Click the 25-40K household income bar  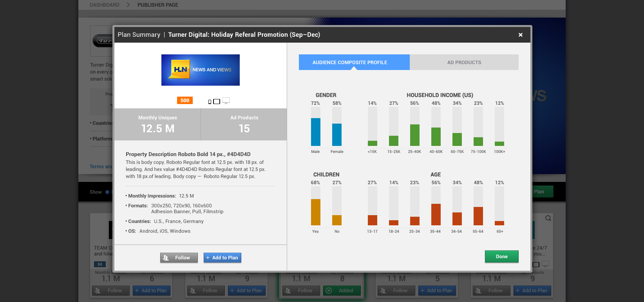(x=415, y=135)
